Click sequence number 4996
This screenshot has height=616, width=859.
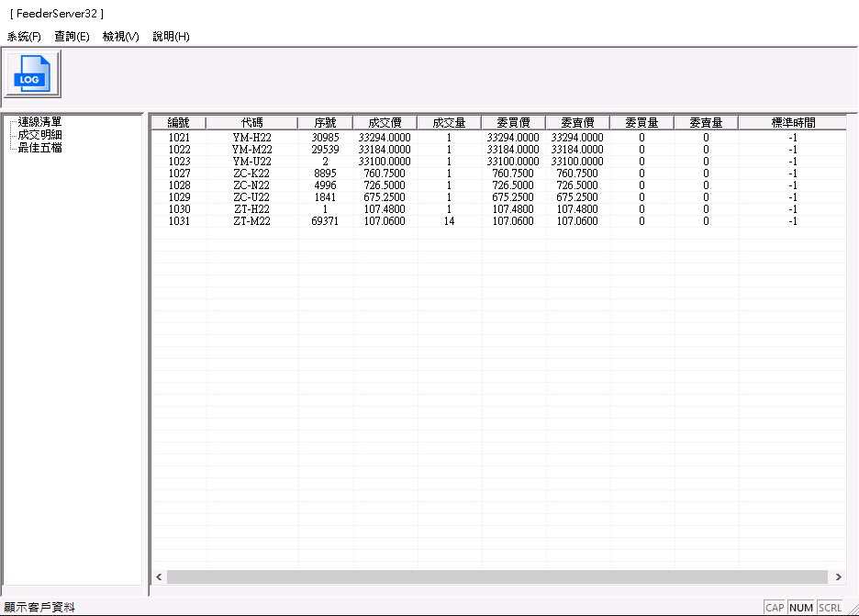pos(326,185)
